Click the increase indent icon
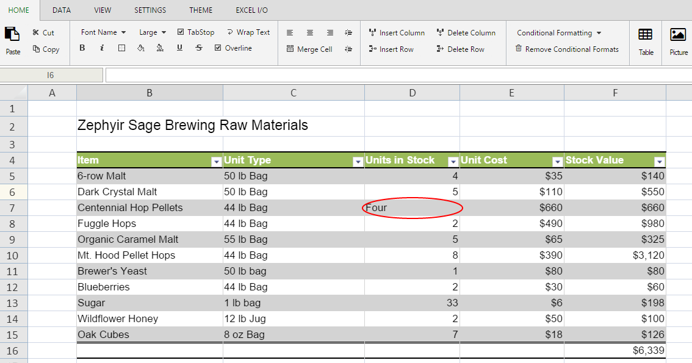Screen dimensions: 692x363 [x=349, y=33]
